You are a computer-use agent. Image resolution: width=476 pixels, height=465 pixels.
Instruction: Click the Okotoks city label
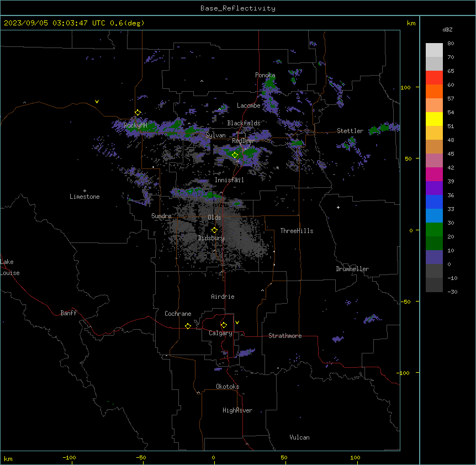click(x=228, y=387)
